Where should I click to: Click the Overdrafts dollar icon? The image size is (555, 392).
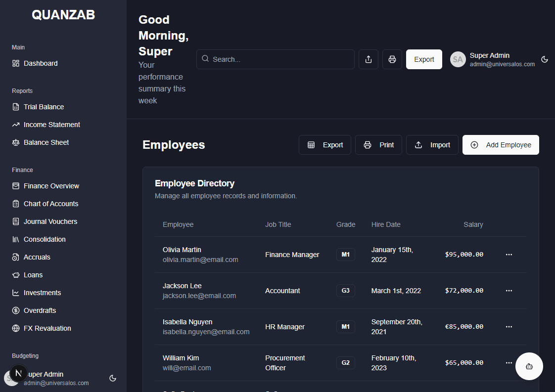tap(15, 310)
